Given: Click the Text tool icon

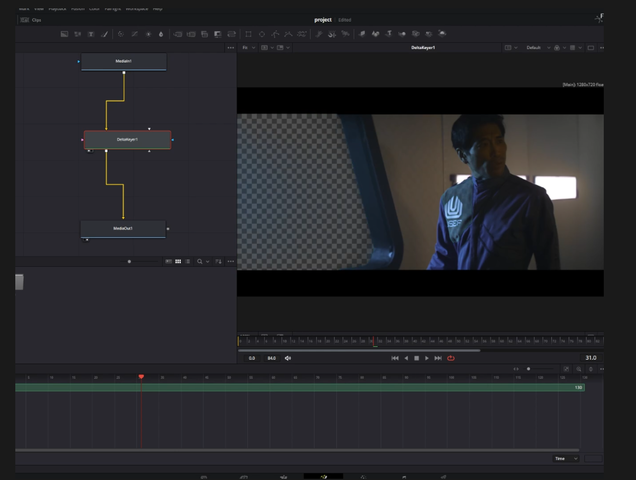Looking at the screenshot, I should point(91,34).
